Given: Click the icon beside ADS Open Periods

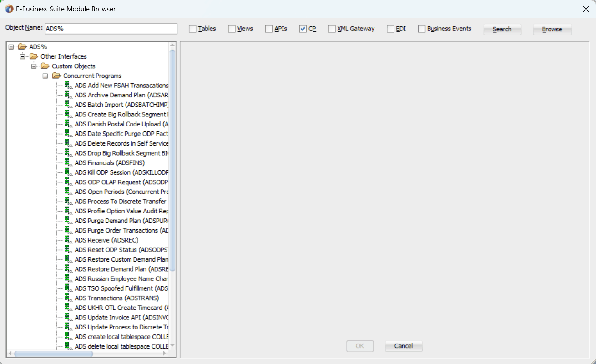Looking at the screenshot, I should pos(69,192).
